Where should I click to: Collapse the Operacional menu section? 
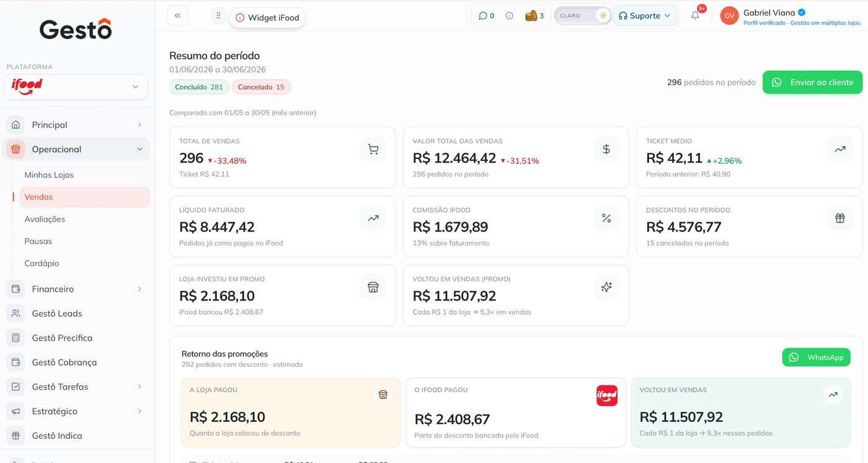point(76,149)
